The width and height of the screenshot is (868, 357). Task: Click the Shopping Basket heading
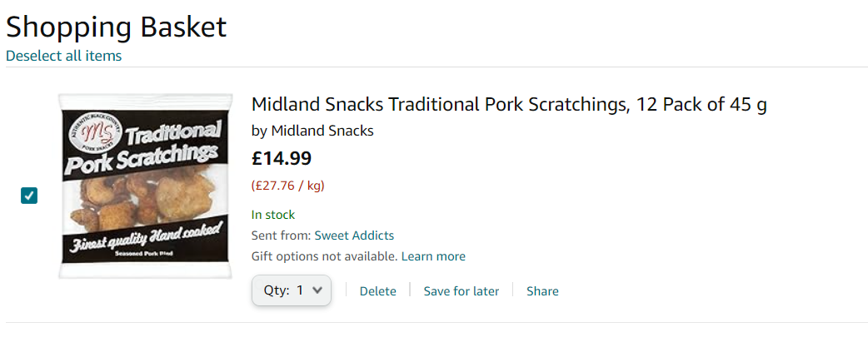tap(116, 27)
